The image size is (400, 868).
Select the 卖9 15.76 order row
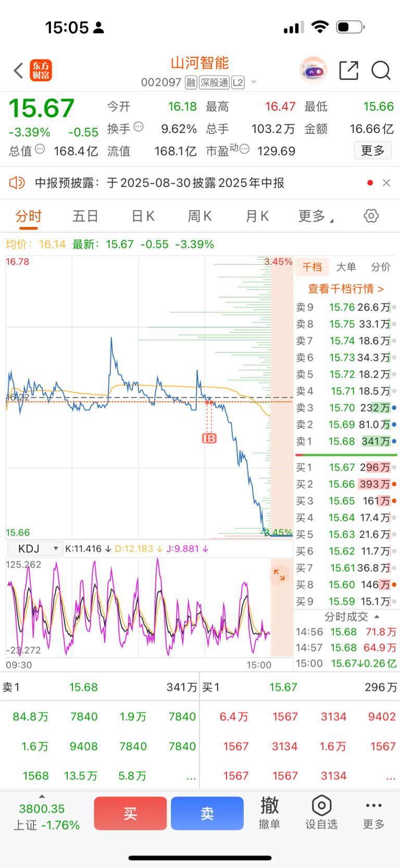[x=346, y=307]
